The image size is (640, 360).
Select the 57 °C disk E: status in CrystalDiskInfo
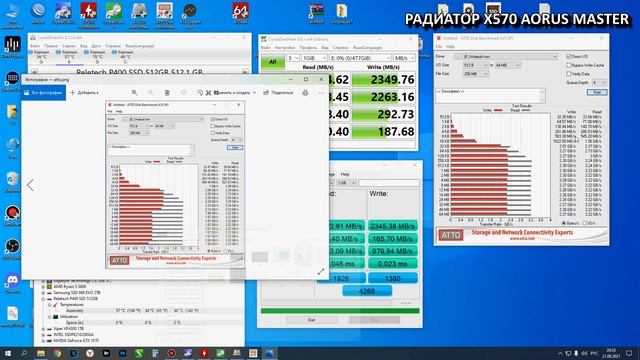pos(69,57)
